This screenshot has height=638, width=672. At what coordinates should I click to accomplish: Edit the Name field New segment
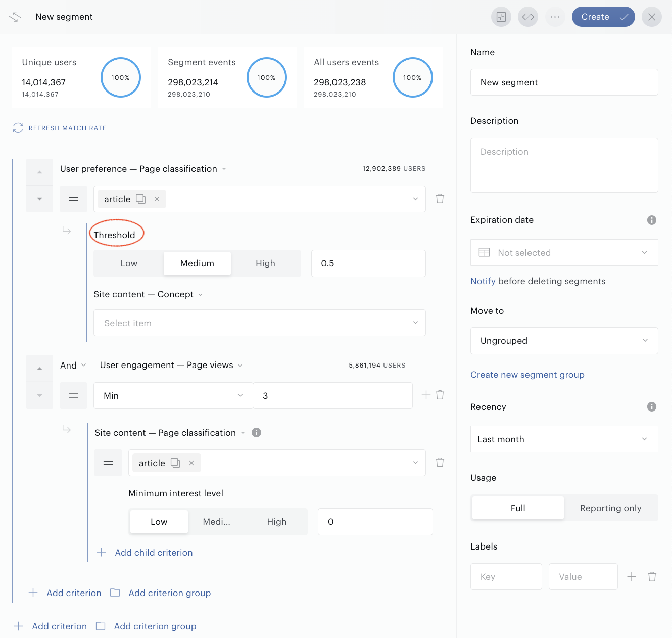[x=564, y=82]
